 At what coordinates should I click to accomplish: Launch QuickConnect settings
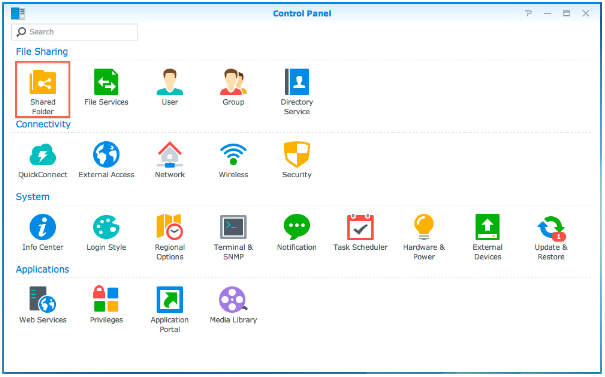pyautogui.click(x=42, y=160)
